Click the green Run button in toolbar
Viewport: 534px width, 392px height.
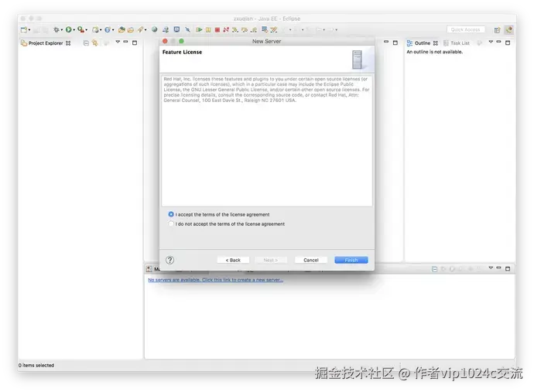pyautogui.click(x=68, y=30)
